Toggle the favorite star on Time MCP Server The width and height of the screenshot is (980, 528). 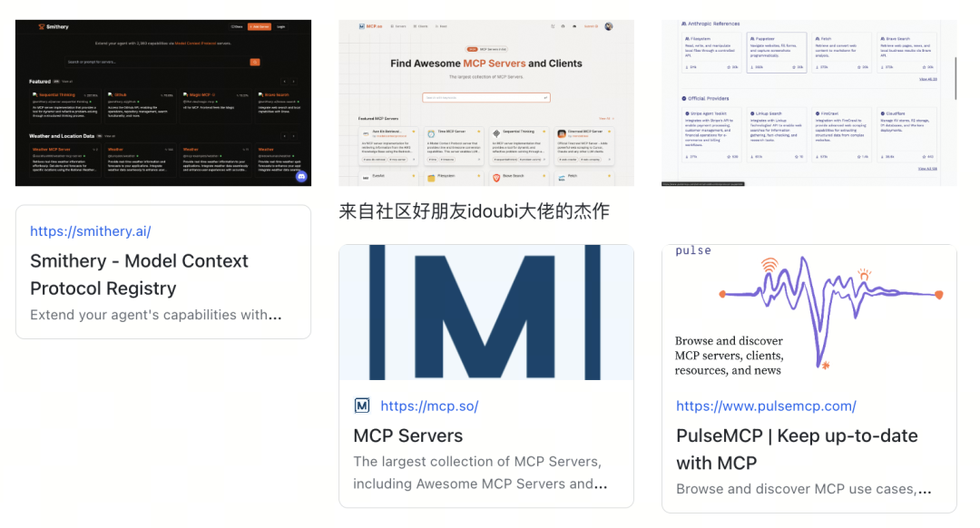[x=479, y=131]
